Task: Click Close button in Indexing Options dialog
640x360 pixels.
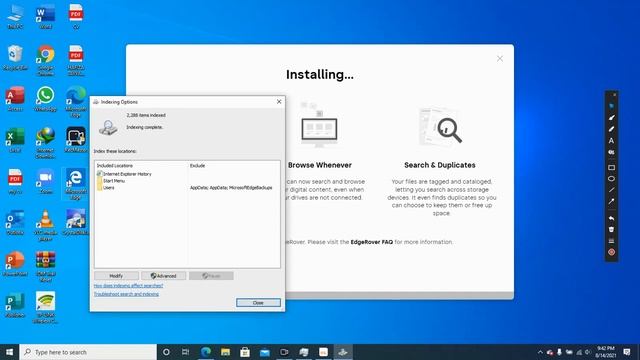Action: click(258, 303)
